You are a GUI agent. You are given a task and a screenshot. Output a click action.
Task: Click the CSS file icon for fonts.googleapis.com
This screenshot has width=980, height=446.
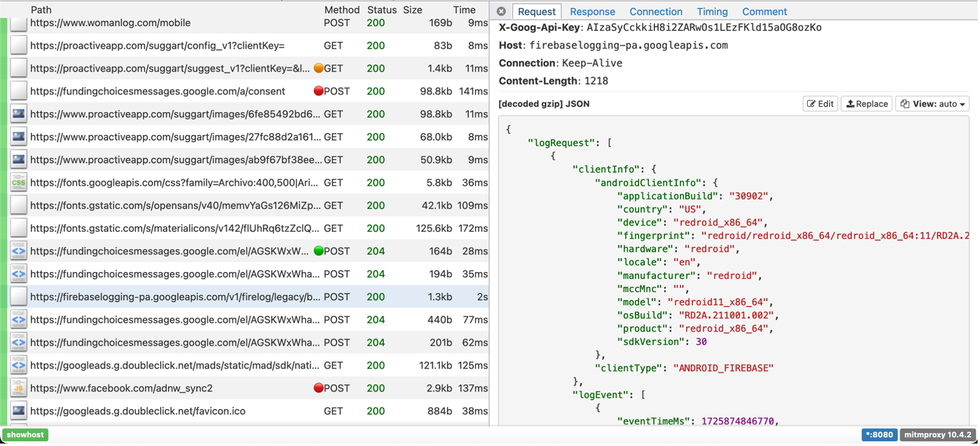click(x=19, y=182)
